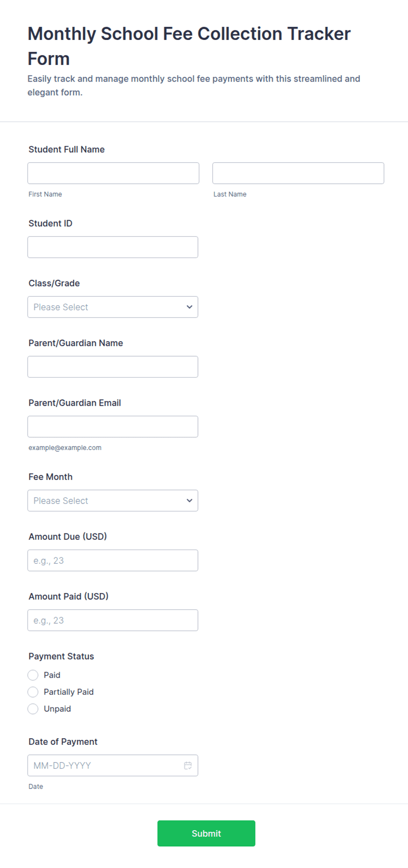Screen dimensions: 408x868
Task: Open the calendar icon in Date of Payment
Action: pos(188,765)
